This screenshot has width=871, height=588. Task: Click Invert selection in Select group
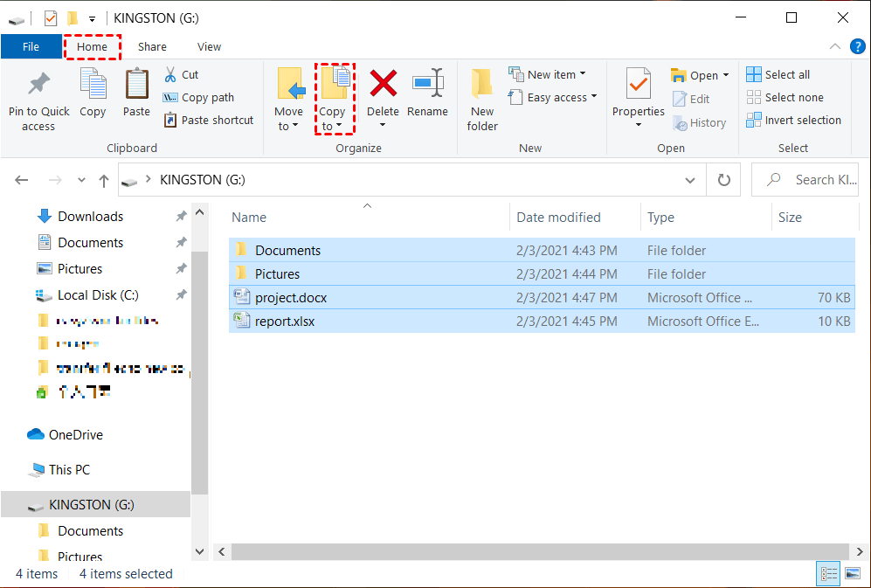[x=793, y=121]
